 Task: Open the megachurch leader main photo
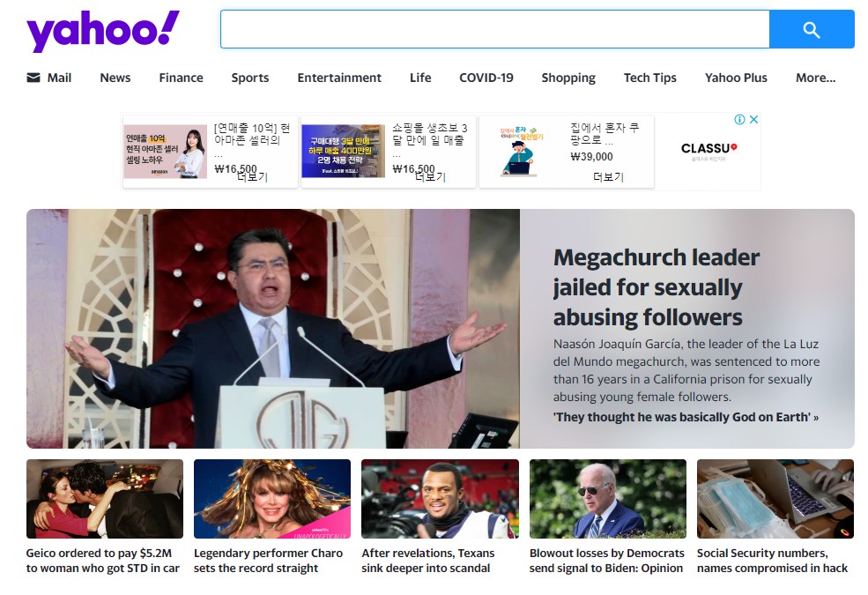click(273, 329)
